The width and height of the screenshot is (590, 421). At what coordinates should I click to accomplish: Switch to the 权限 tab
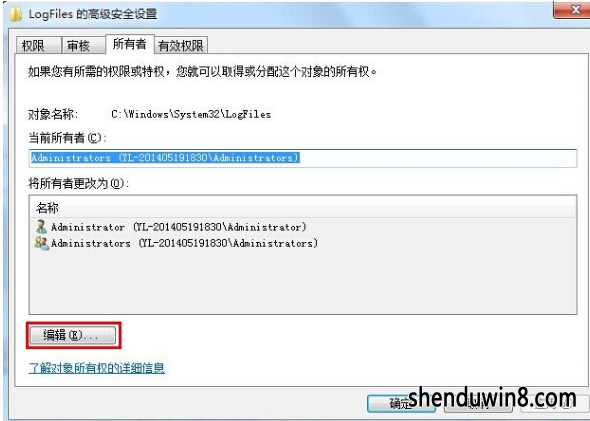coord(38,46)
